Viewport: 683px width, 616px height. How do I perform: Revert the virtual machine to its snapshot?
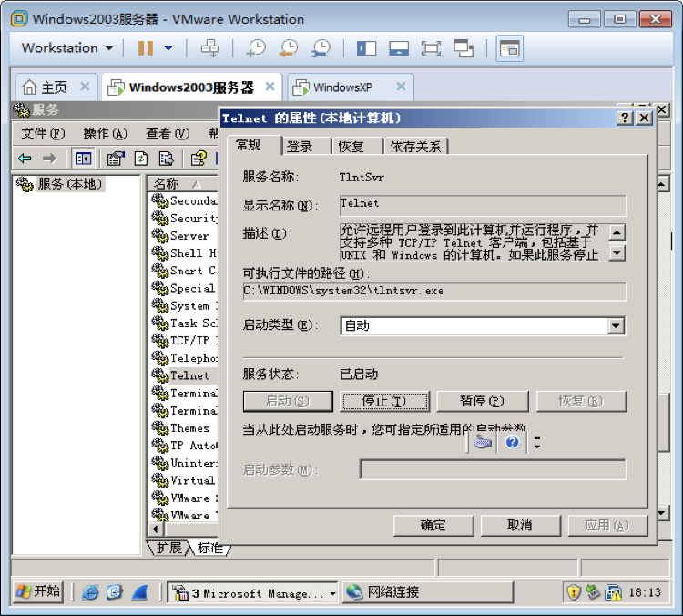(289, 48)
